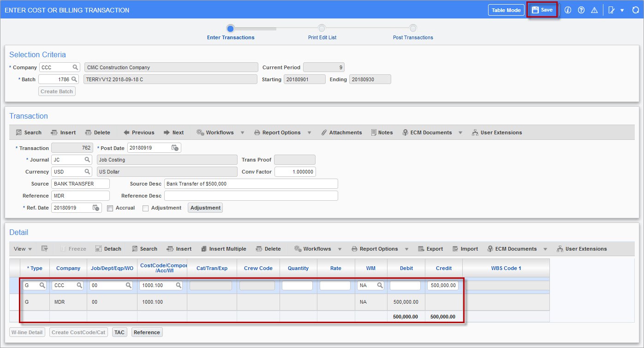Open Job/Dept lookup magnifier in first detail row
Screen dimensions: 644x348
pyautogui.click(x=129, y=286)
